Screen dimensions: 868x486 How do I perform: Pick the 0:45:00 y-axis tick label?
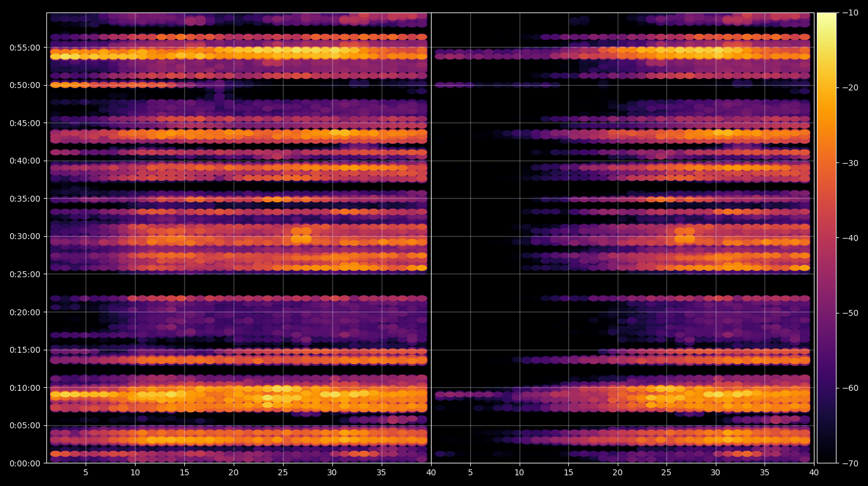point(25,123)
